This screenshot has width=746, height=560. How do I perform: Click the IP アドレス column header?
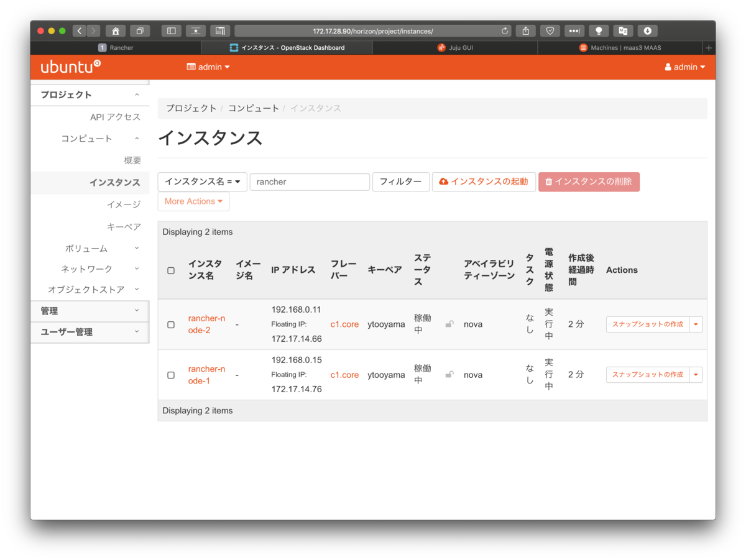click(x=293, y=270)
